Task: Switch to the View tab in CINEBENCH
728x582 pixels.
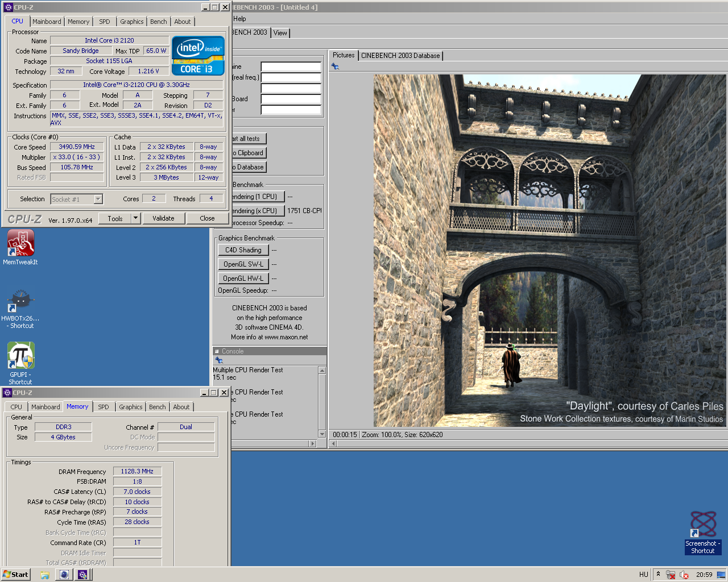Action: point(280,33)
